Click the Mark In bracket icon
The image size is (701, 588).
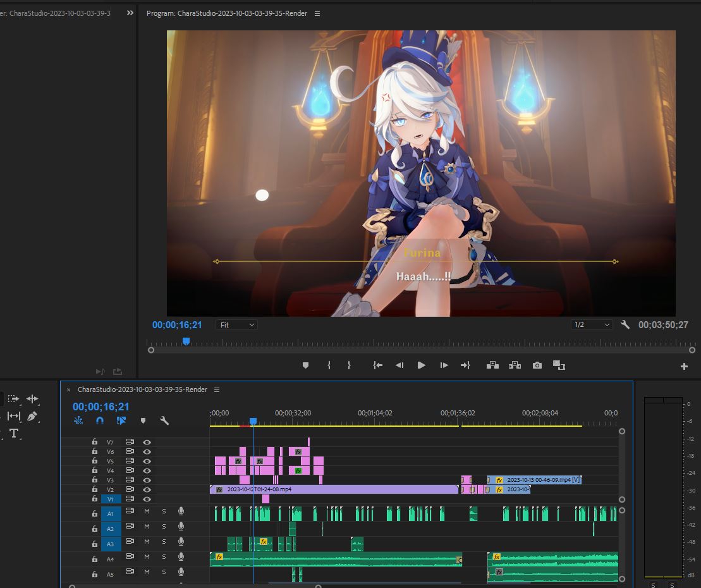(x=329, y=365)
